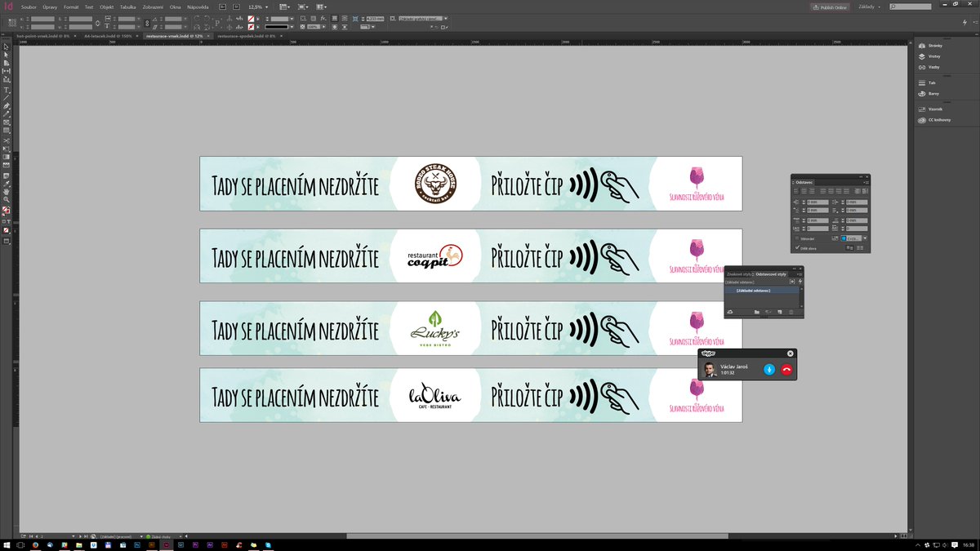
Task: Open the Základy workspace dropdown
Action: click(x=868, y=7)
